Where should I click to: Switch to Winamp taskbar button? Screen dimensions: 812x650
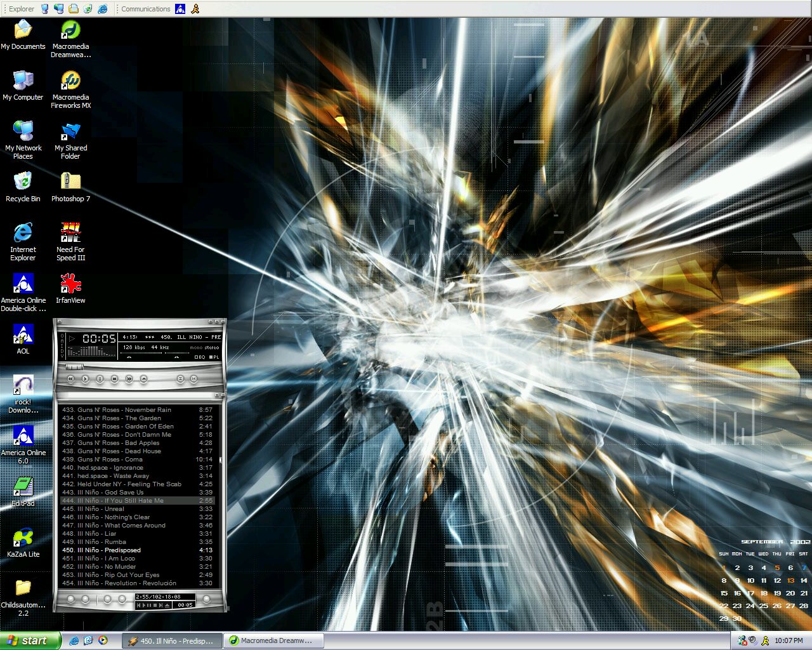point(173,640)
